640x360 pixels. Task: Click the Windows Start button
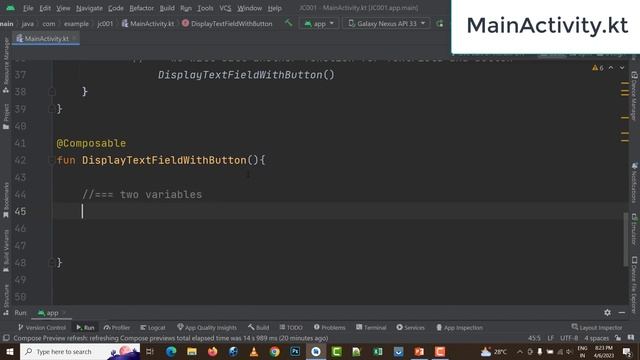9,351
